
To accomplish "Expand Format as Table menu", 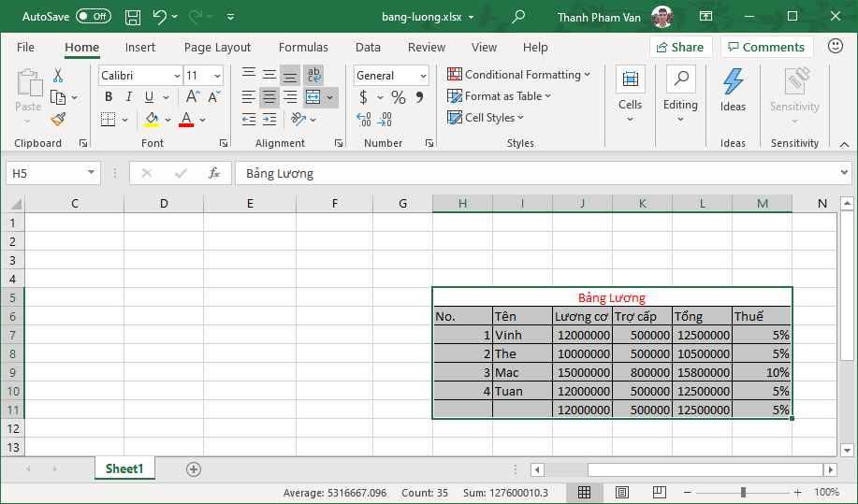I will tap(499, 96).
